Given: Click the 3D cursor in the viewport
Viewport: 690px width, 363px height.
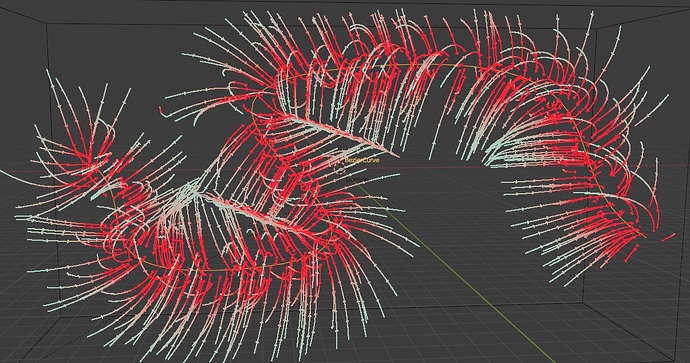Looking at the screenshot, I should 340,169.
